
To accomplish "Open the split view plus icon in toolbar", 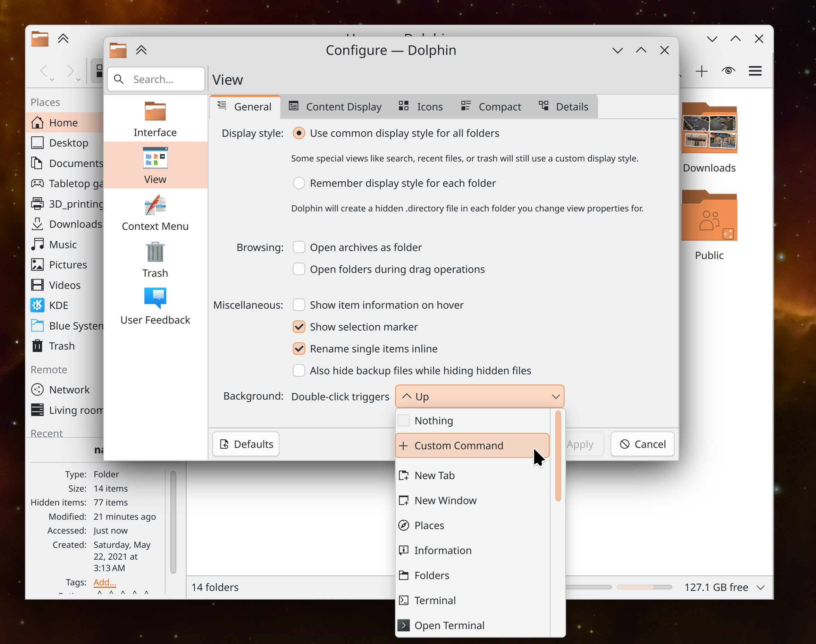I will (701, 71).
